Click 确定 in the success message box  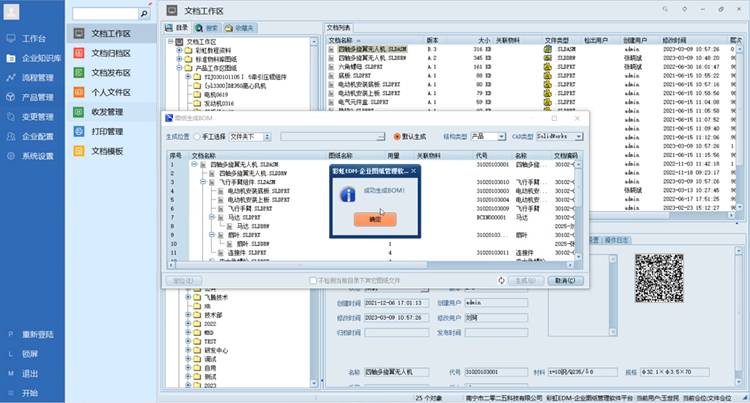375,218
